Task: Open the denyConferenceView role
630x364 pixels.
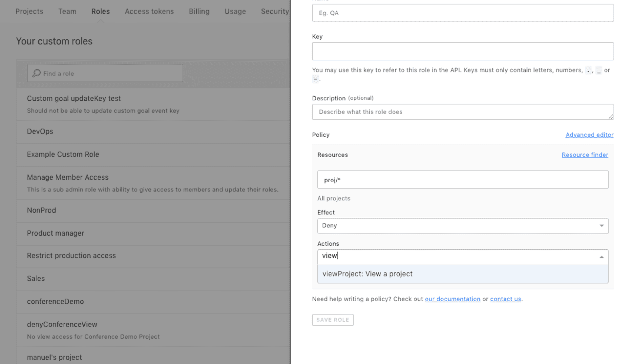Action: [x=62, y=324]
